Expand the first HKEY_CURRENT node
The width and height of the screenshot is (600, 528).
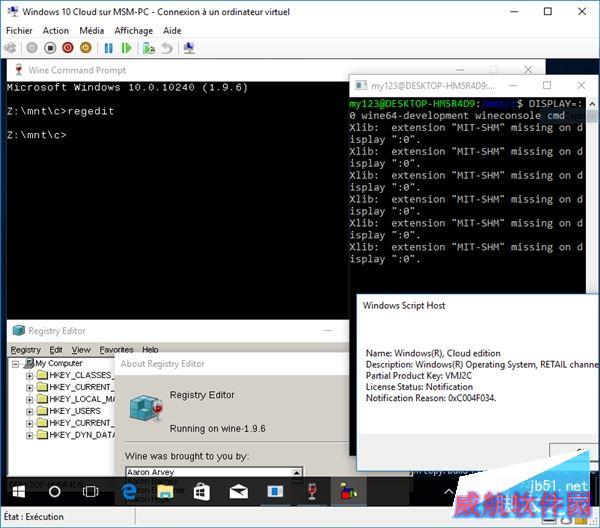pos(29,388)
